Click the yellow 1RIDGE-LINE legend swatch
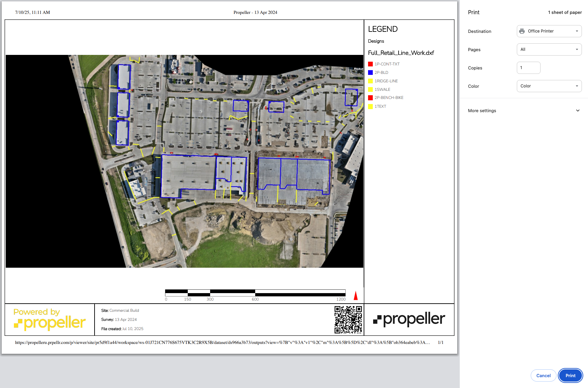 point(371,81)
